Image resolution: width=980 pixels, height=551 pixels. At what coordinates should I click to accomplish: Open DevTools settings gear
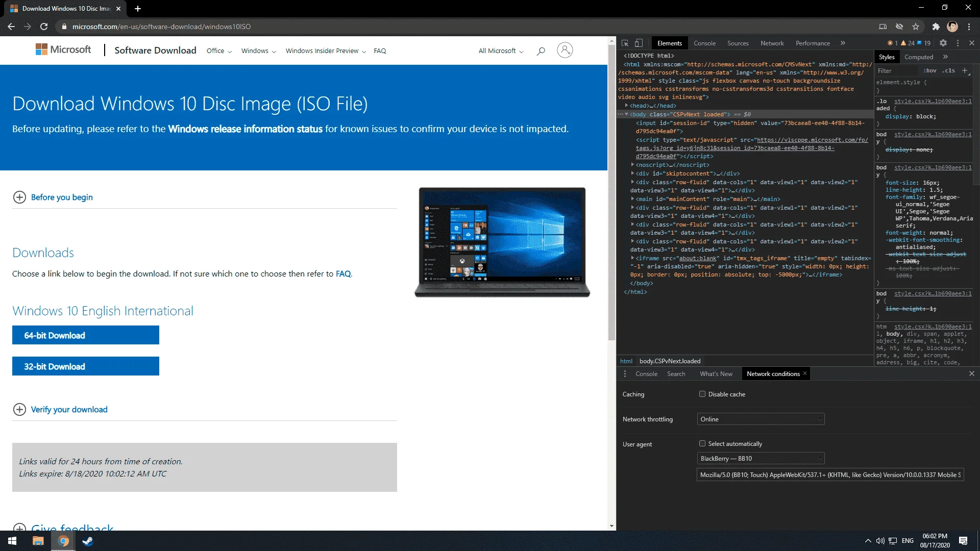[943, 43]
